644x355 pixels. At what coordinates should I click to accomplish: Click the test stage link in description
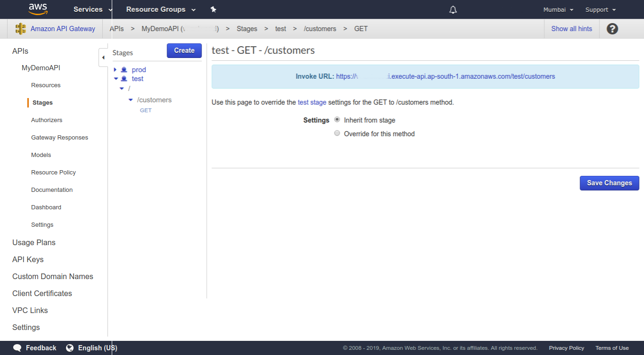[312, 102]
